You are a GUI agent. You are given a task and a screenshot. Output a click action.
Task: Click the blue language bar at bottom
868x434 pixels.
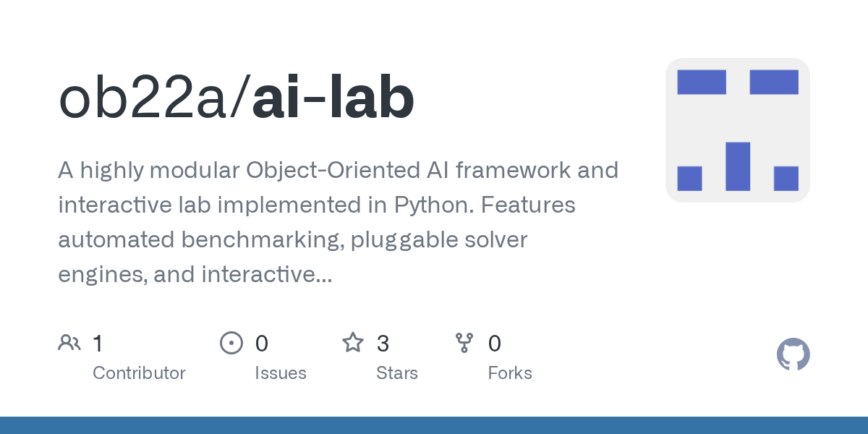coord(434,425)
